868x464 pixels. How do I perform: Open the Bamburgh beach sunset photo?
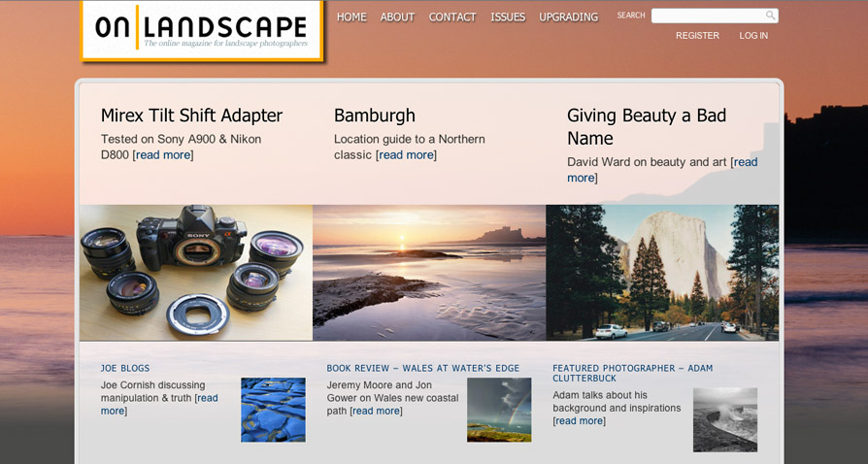(429, 273)
